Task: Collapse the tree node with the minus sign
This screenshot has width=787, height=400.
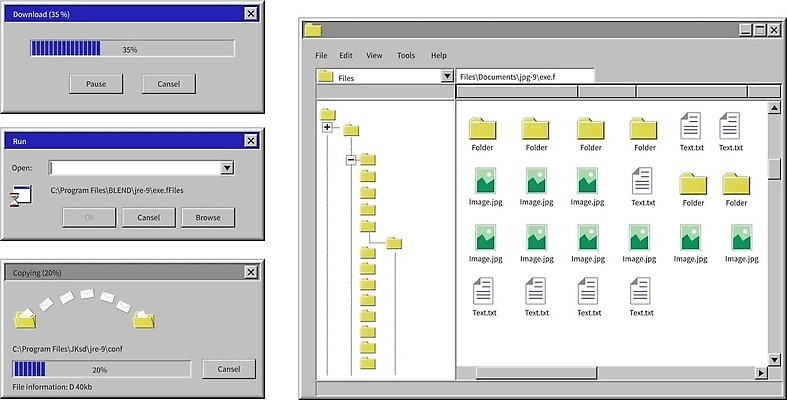Action: pyautogui.click(x=350, y=160)
